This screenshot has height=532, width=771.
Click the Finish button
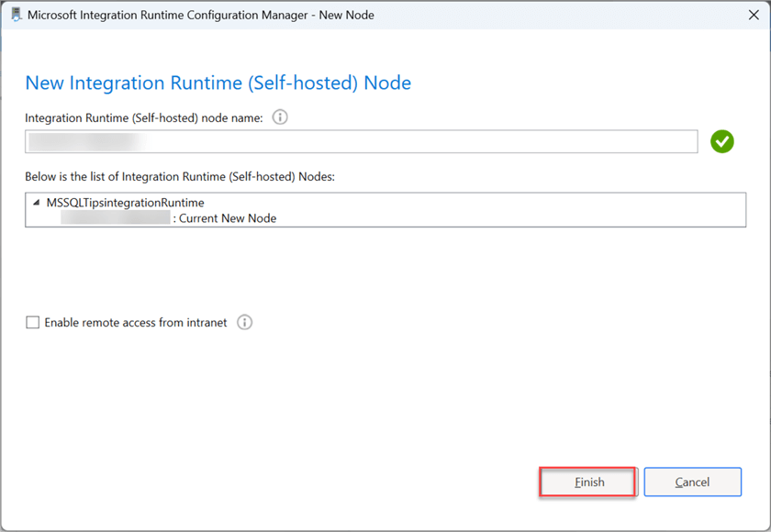pos(588,482)
